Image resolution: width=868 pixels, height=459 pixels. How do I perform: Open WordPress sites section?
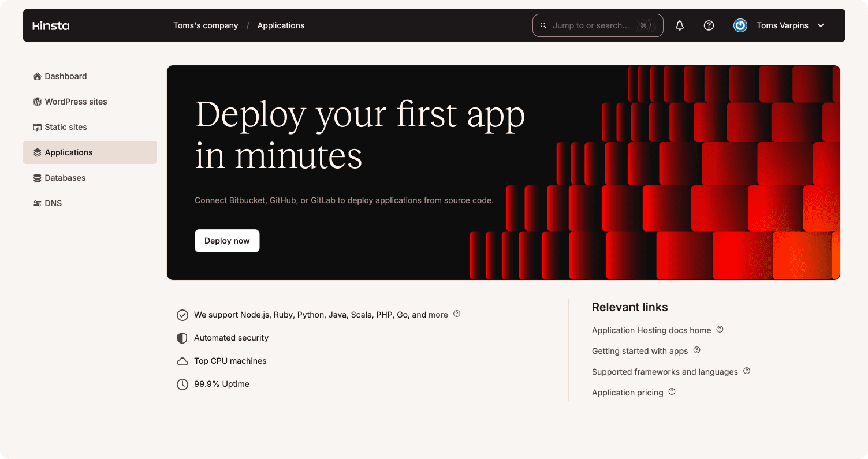pyautogui.click(x=90, y=102)
